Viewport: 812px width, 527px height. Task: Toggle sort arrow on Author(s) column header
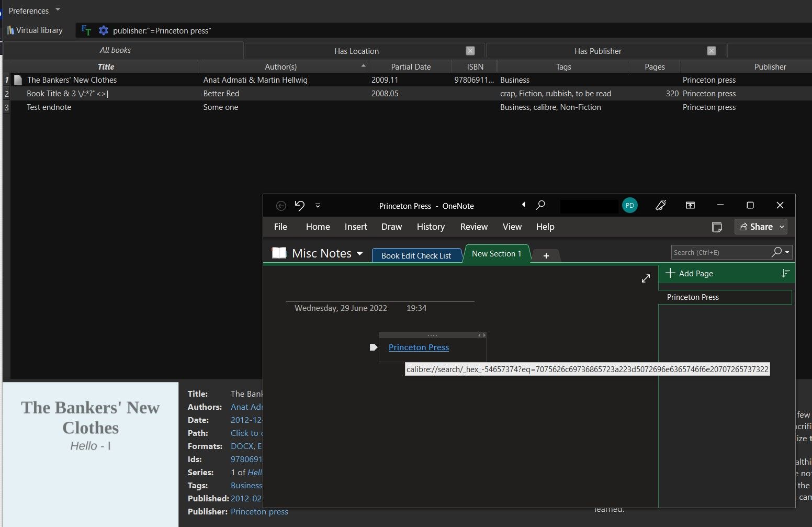[363, 66]
